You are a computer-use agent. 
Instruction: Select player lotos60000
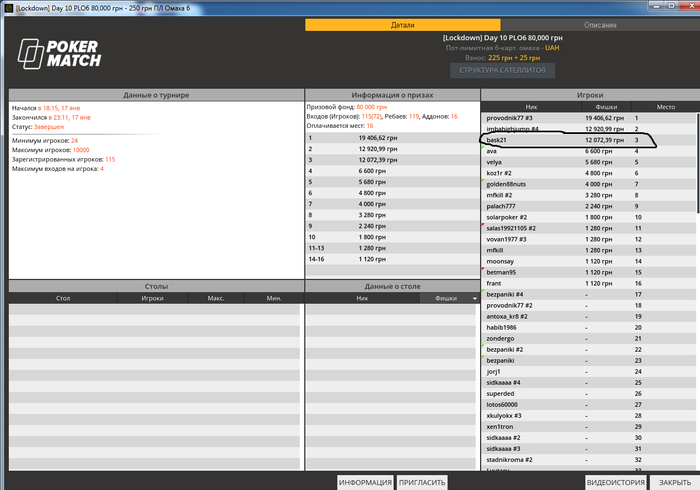[588, 404]
